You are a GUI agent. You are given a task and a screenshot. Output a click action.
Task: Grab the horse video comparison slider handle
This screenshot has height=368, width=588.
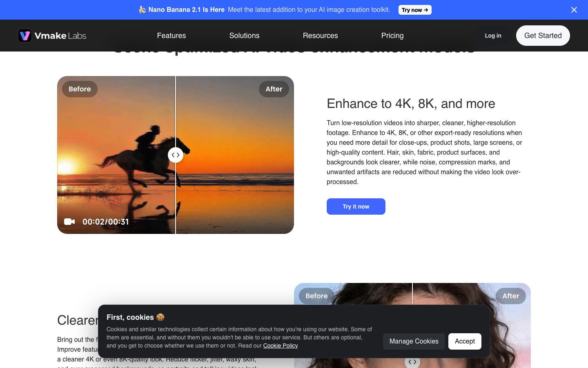(x=176, y=155)
